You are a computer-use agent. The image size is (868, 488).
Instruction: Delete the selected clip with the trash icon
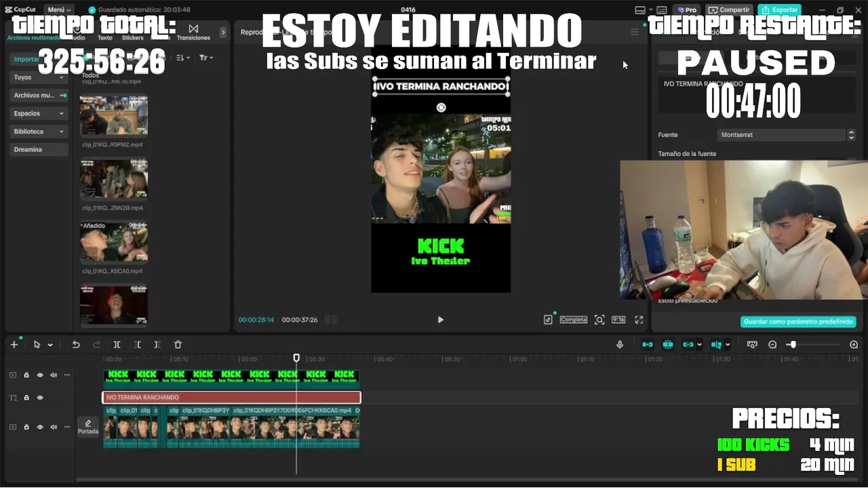pos(178,344)
